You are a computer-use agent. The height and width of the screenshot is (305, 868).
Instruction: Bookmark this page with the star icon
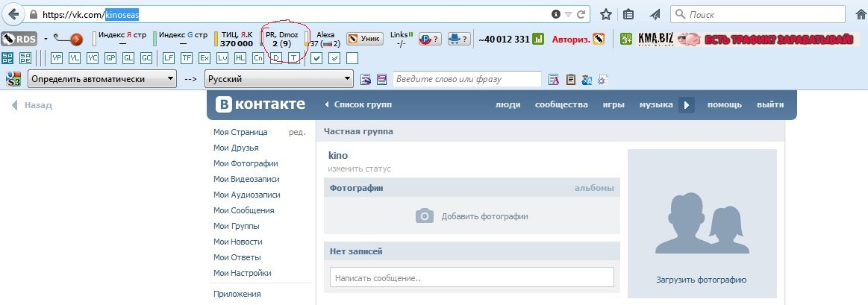(x=606, y=14)
